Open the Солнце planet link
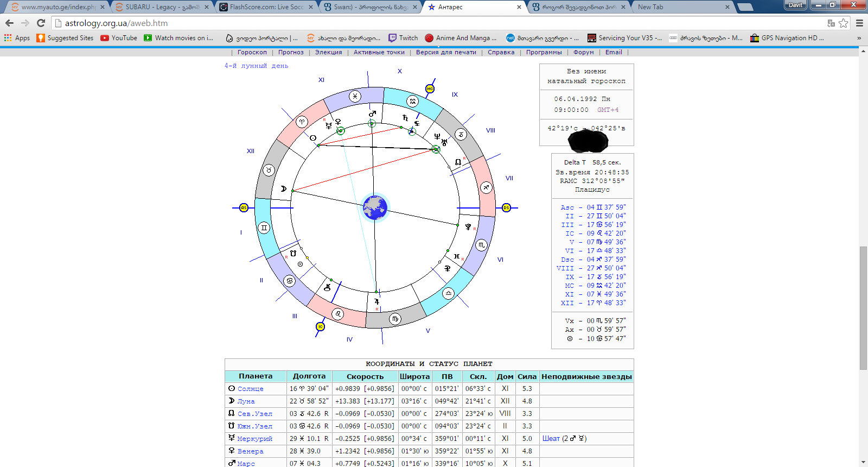The width and height of the screenshot is (868, 467). pyautogui.click(x=250, y=389)
